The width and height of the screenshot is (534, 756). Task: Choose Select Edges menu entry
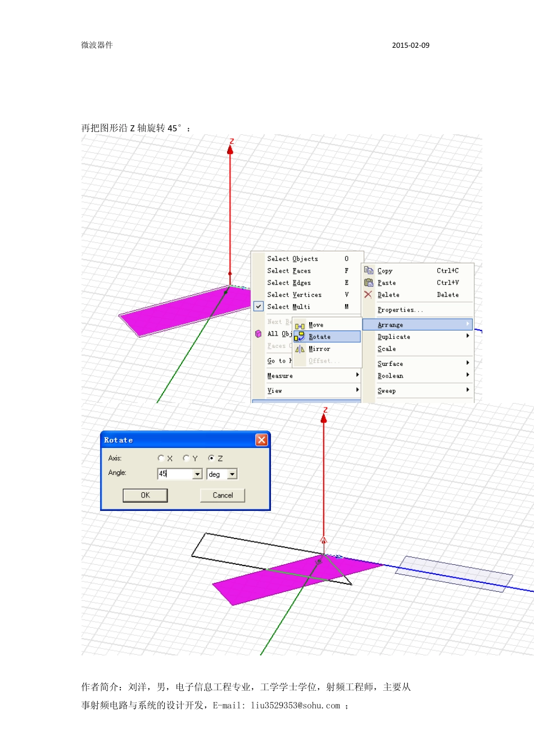(307, 283)
